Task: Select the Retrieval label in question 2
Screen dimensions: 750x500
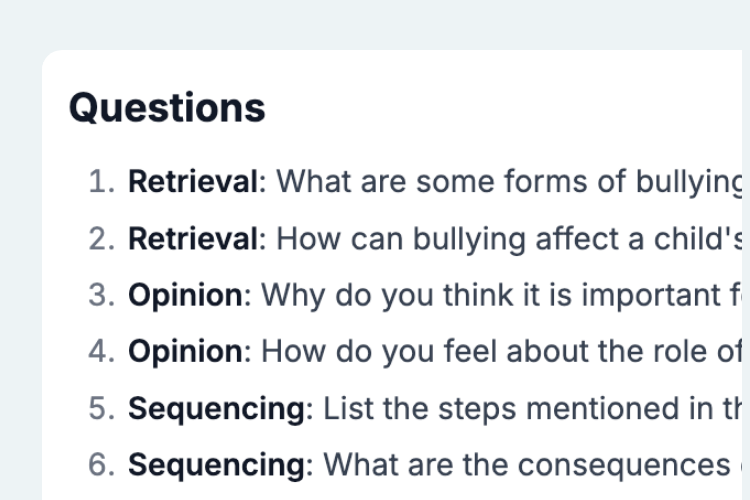Action: 193,238
